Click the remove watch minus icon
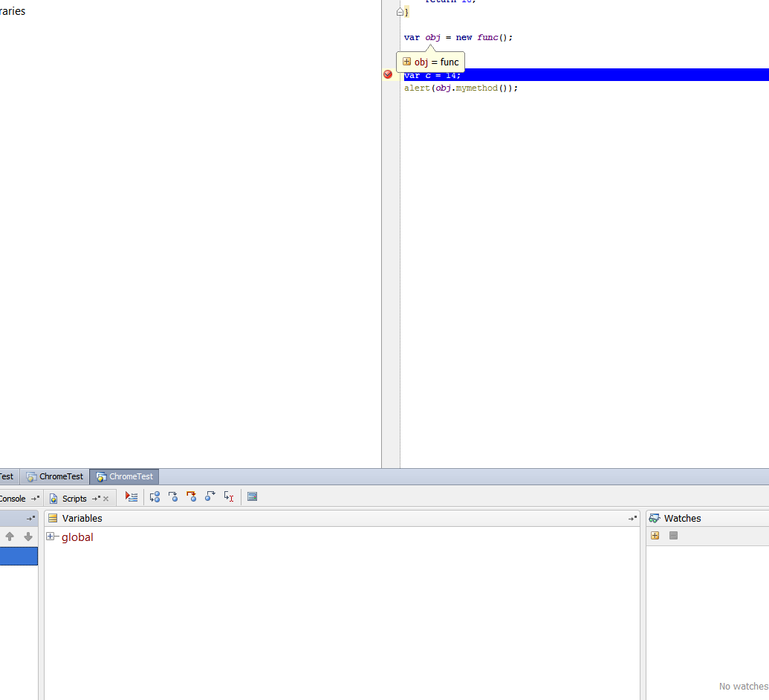 tap(673, 536)
